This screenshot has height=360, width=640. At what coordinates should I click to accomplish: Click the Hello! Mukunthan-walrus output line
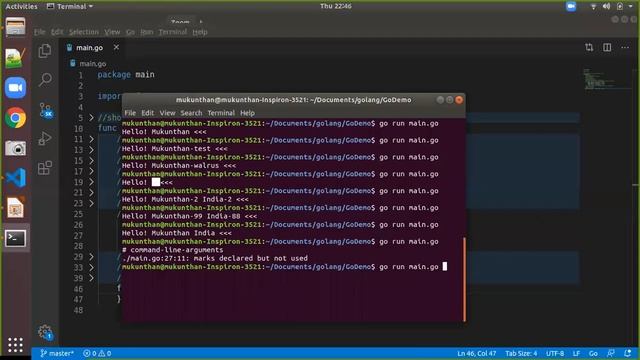point(179,166)
